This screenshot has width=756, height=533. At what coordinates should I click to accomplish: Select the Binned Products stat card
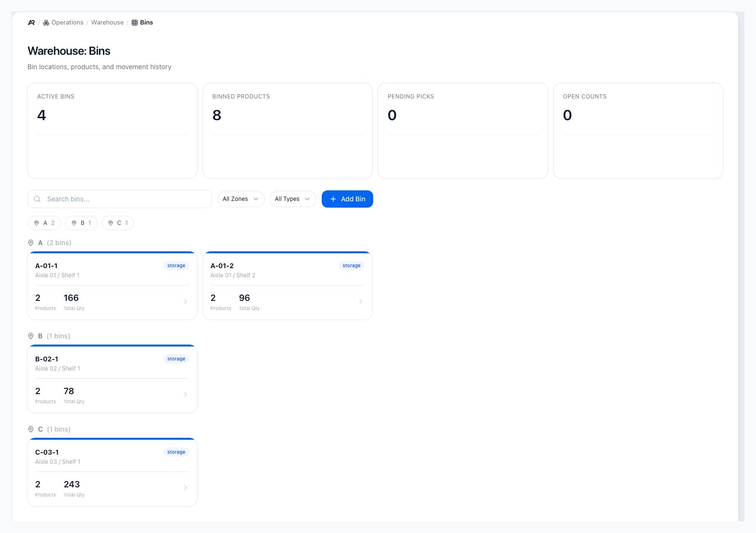pyautogui.click(x=288, y=131)
